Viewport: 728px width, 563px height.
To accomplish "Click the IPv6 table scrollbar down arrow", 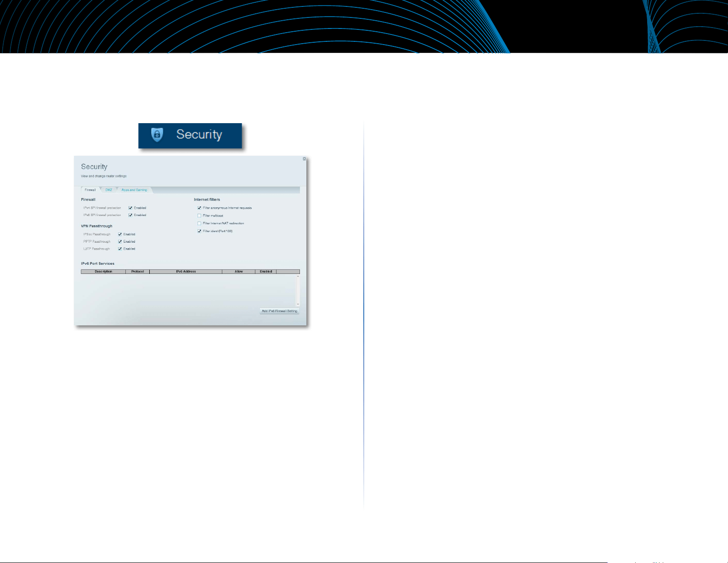I will click(x=298, y=304).
